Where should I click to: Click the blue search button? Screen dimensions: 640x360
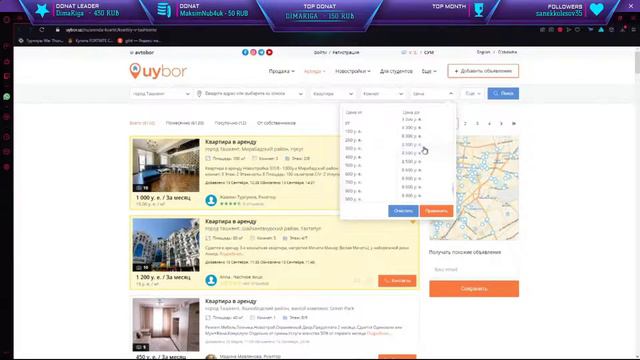click(x=503, y=93)
